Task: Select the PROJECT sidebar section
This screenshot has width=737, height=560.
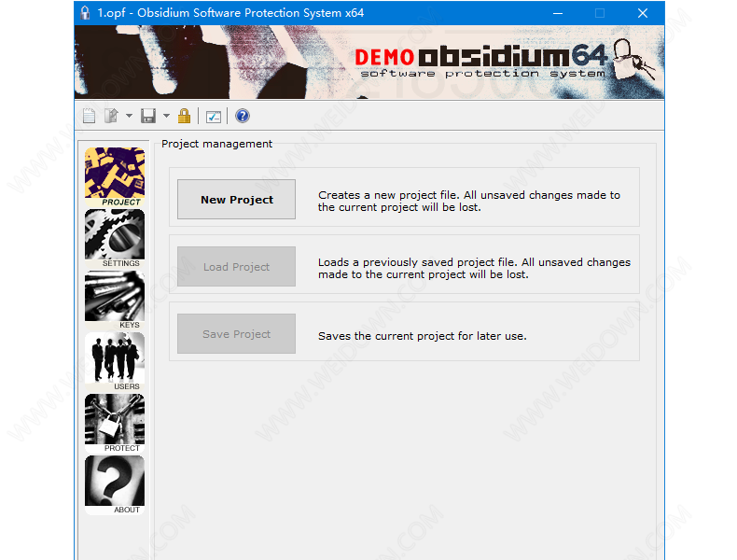Action: [115, 177]
